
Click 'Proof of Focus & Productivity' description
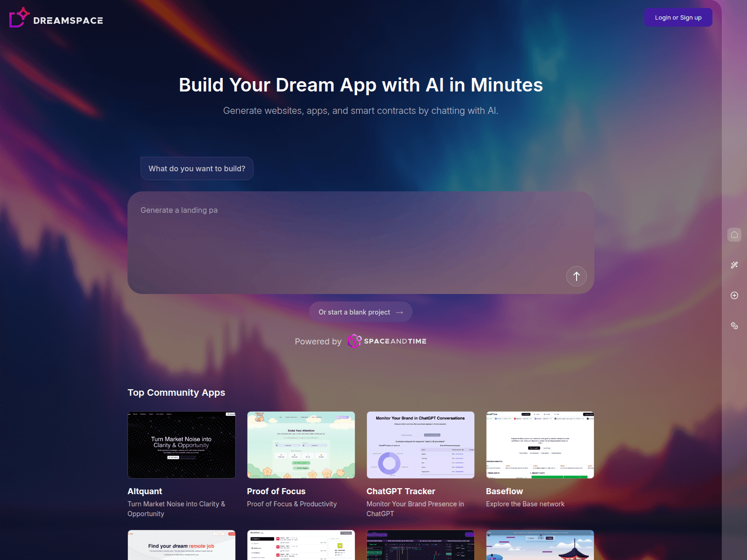tap(292, 504)
